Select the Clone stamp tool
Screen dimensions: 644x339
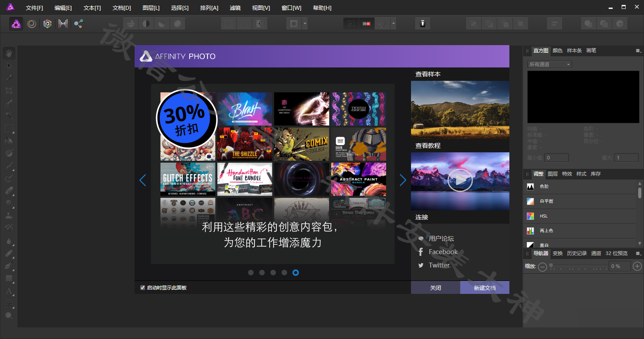(9, 215)
